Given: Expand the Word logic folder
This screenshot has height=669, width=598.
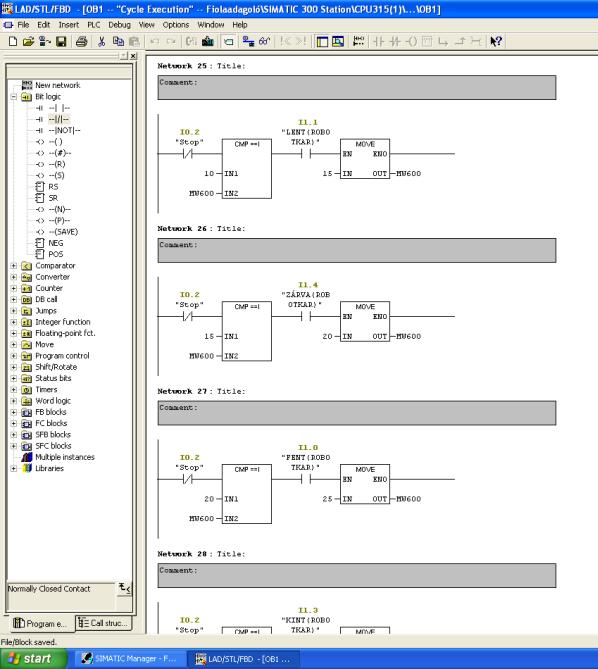Looking at the screenshot, I should pyautogui.click(x=14, y=401).
